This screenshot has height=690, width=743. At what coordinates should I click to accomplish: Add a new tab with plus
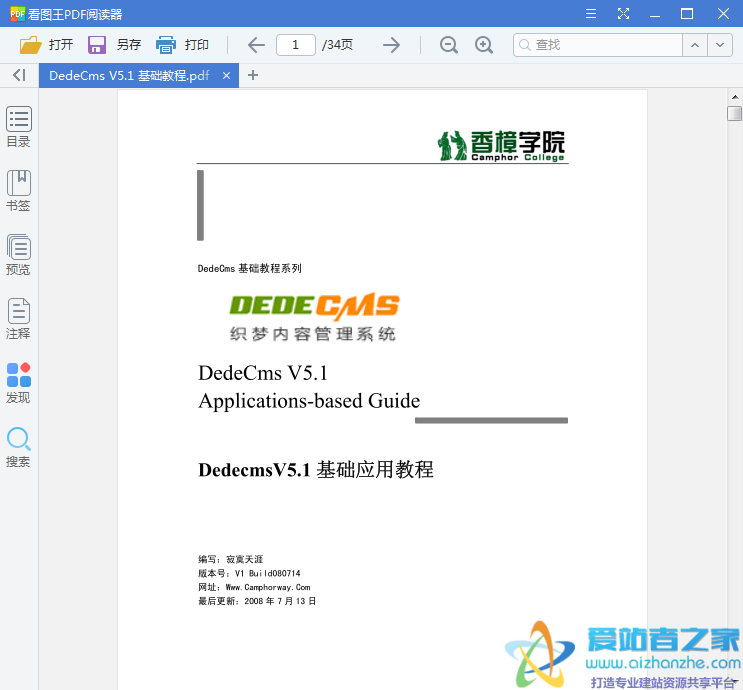click(253, 75)
